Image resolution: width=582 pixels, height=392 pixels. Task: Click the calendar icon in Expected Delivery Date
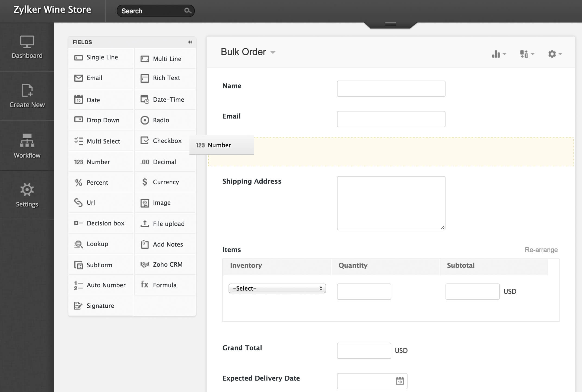click(400, 381)
